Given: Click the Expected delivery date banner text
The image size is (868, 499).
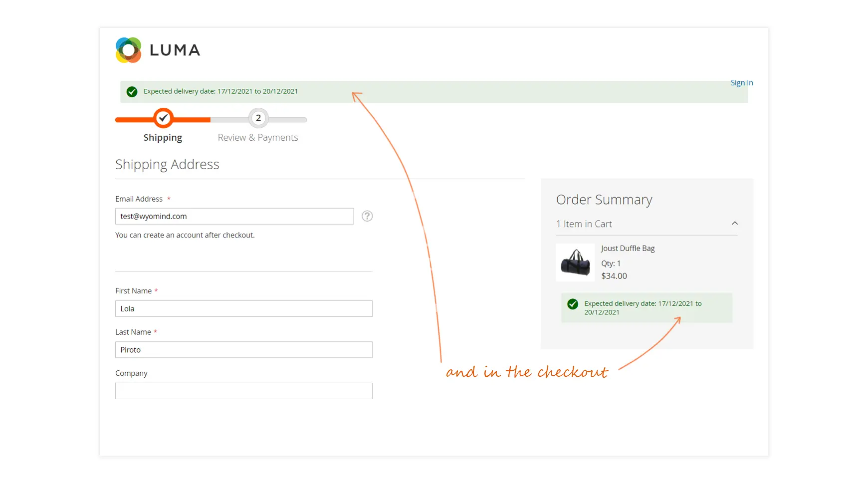Looking at the screenshot, I should tap(220, 91).
